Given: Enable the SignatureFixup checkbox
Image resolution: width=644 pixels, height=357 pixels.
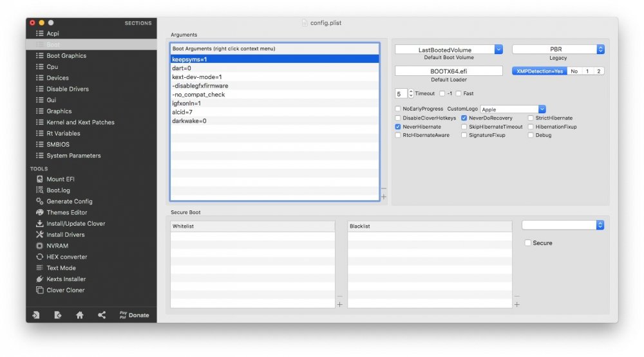Looking at the screenshot, I should [464, 135].
